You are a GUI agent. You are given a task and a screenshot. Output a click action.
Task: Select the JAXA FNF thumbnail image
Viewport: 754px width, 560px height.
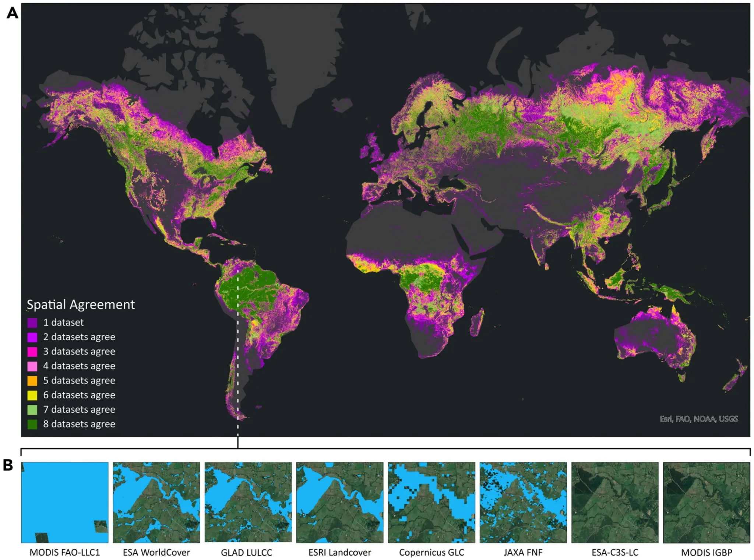(x=523, y=503)
